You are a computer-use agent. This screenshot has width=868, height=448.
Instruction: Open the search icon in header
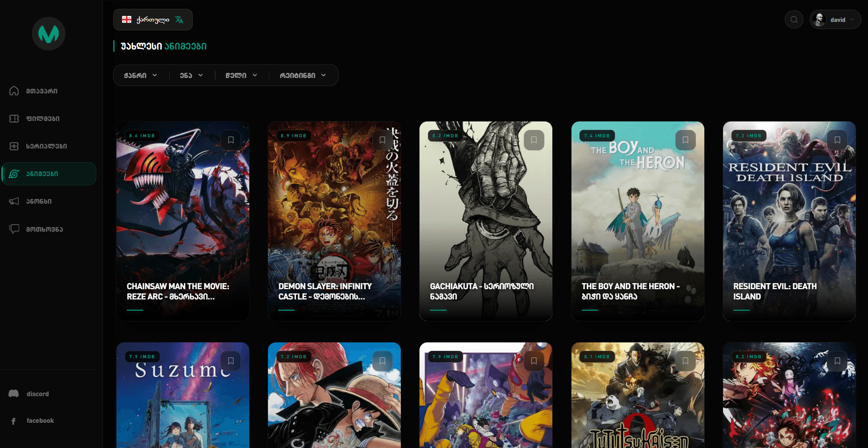[x=794, y=20]
